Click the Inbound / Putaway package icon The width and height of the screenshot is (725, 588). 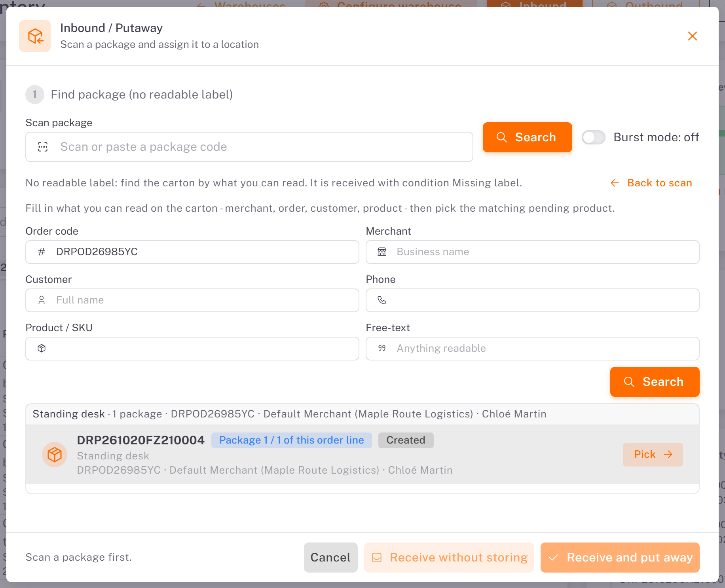tap(35, 36)
